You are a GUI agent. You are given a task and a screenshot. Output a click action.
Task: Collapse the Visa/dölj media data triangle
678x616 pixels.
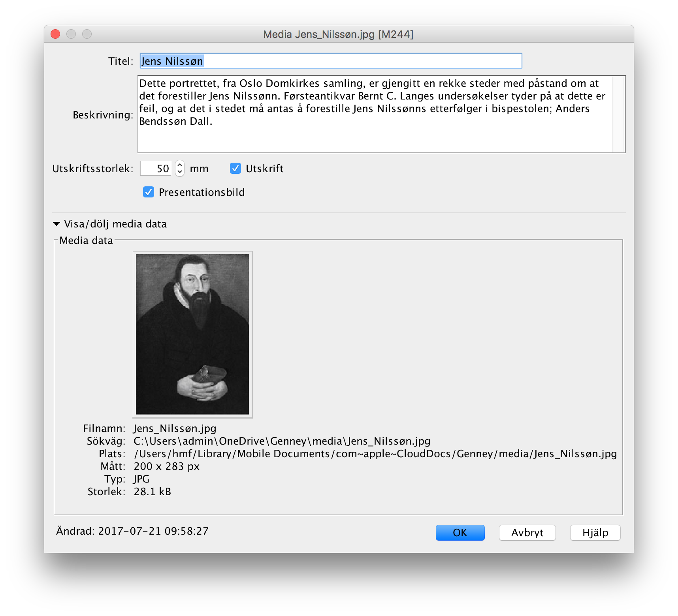pos(56,224)
